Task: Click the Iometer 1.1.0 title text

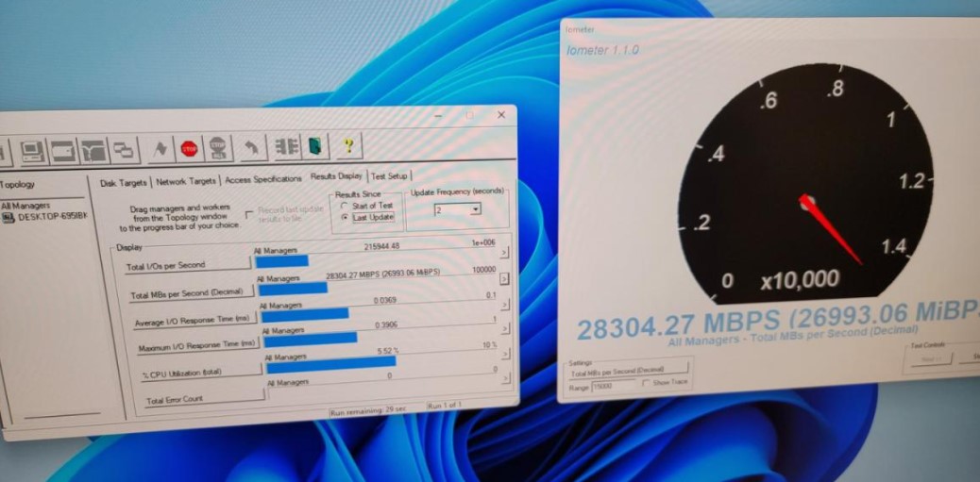Action: tap(602, 50)
